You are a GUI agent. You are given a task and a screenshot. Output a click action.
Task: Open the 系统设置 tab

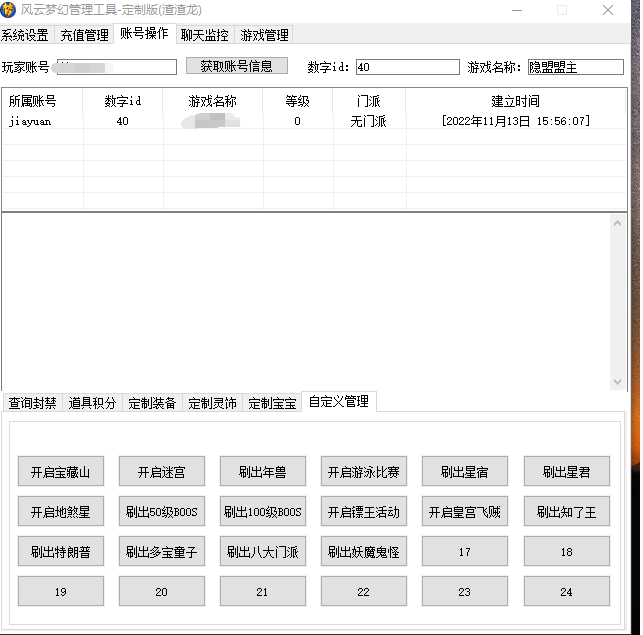26,35
